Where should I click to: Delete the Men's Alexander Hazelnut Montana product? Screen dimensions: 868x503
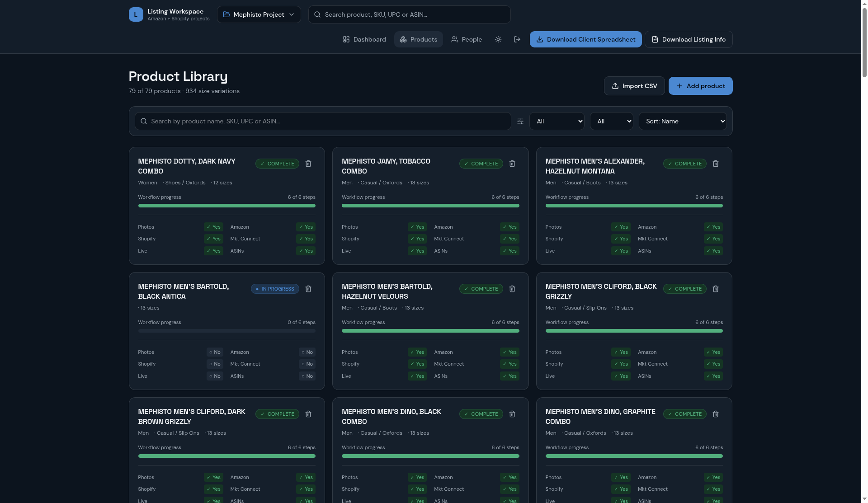[716, 164]
